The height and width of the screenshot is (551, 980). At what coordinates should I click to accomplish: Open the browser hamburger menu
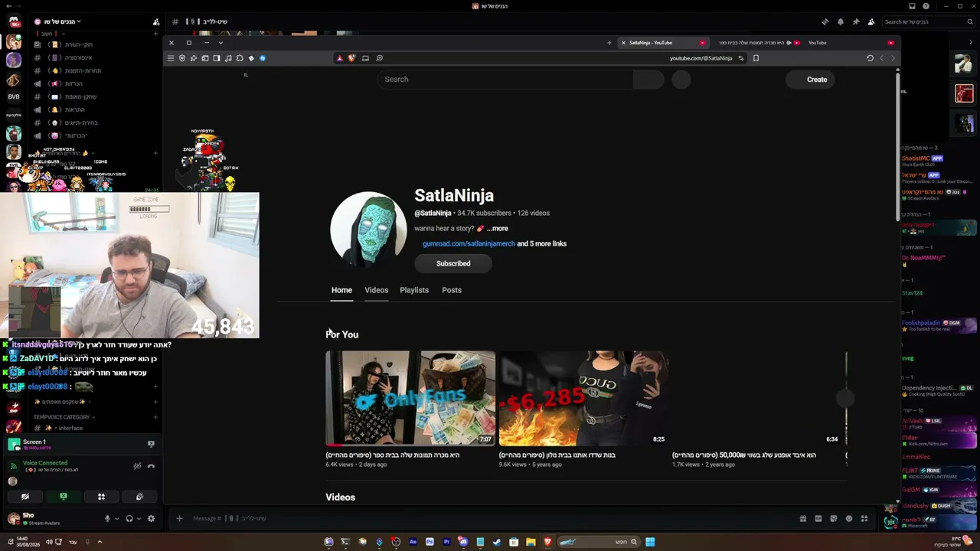[x=170, y=58]
